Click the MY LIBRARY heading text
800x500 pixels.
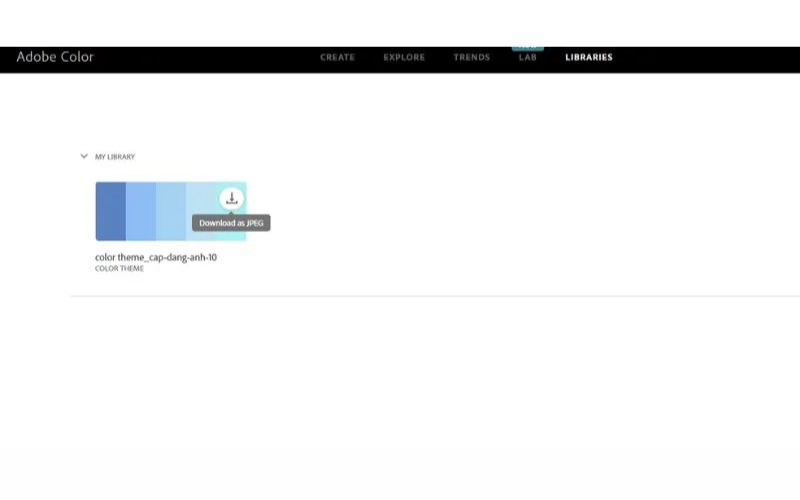(x=115, y=157)
